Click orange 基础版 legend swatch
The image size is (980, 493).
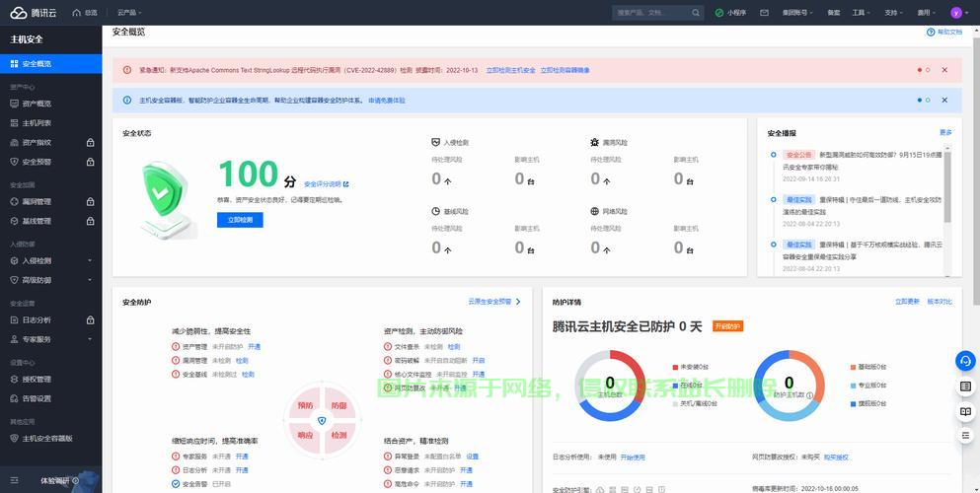pyautogui.click(x=854, y=367)
